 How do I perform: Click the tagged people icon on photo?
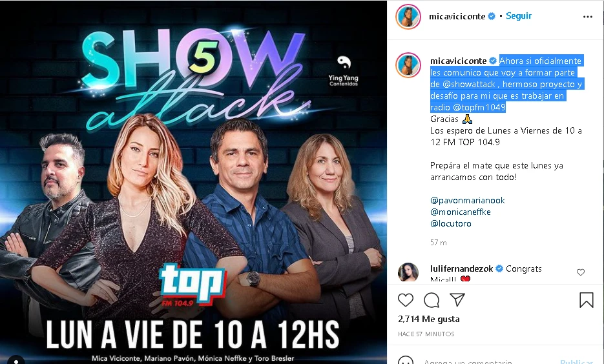pos(16,361)
